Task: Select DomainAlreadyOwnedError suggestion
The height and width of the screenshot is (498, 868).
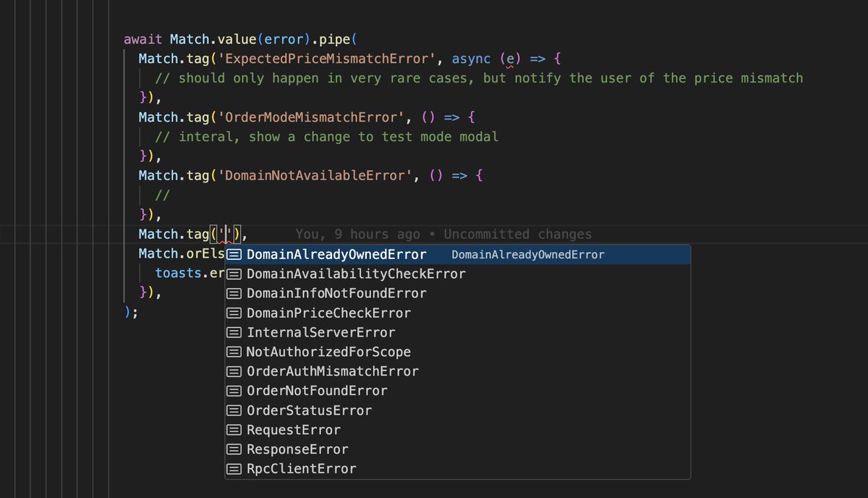Action: (x=458, y=255)
